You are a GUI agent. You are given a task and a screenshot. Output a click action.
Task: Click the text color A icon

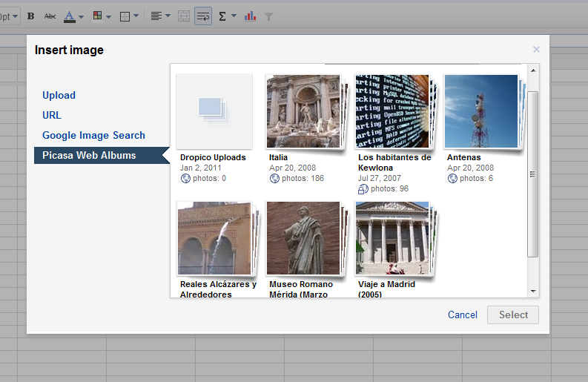(70, 16)
